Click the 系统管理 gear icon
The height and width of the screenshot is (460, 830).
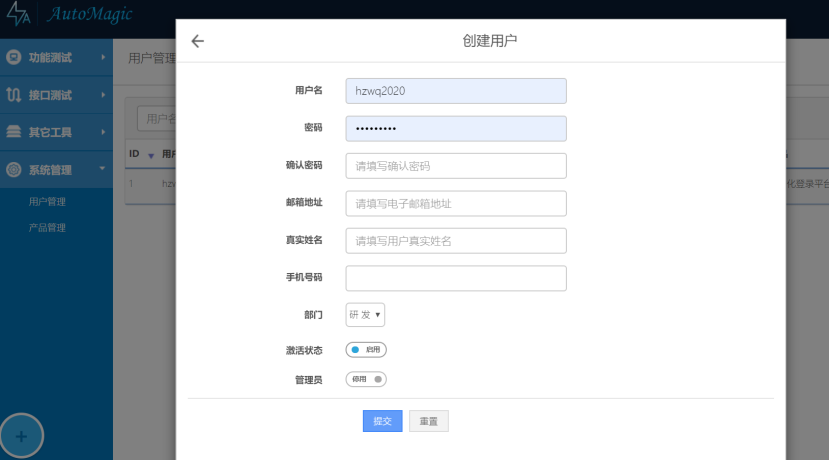click(x=14, y=169)
